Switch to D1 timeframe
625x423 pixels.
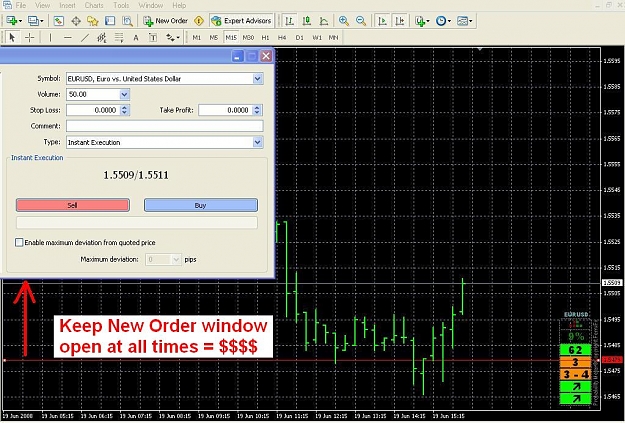(299, 37)
